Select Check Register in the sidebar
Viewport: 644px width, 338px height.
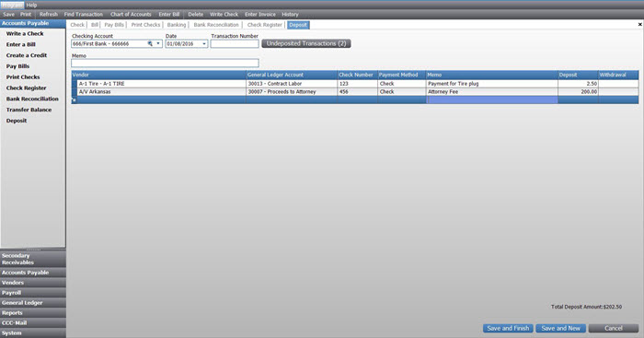[27, 88]
